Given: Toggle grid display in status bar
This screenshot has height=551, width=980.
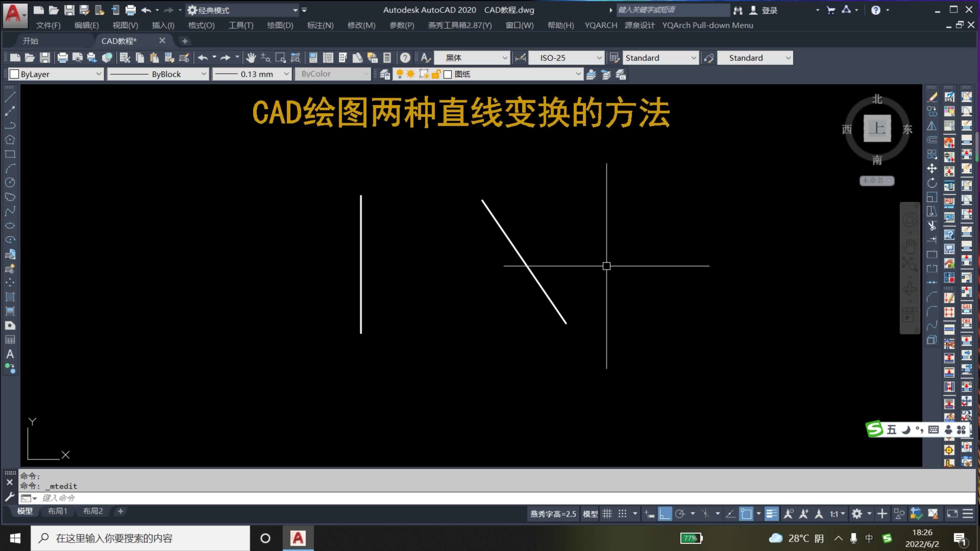Looking at the screenshot, I should click(x=608, y=513).
